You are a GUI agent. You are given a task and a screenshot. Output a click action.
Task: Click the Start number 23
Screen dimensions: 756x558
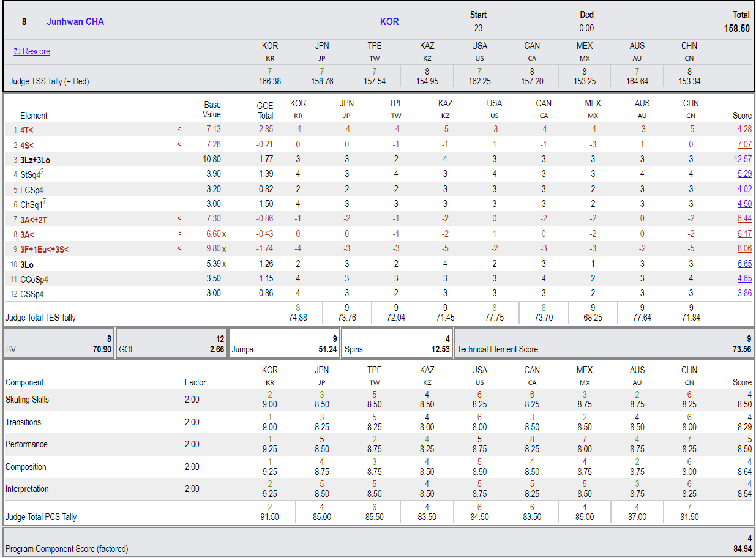click(x=478, y=28)
